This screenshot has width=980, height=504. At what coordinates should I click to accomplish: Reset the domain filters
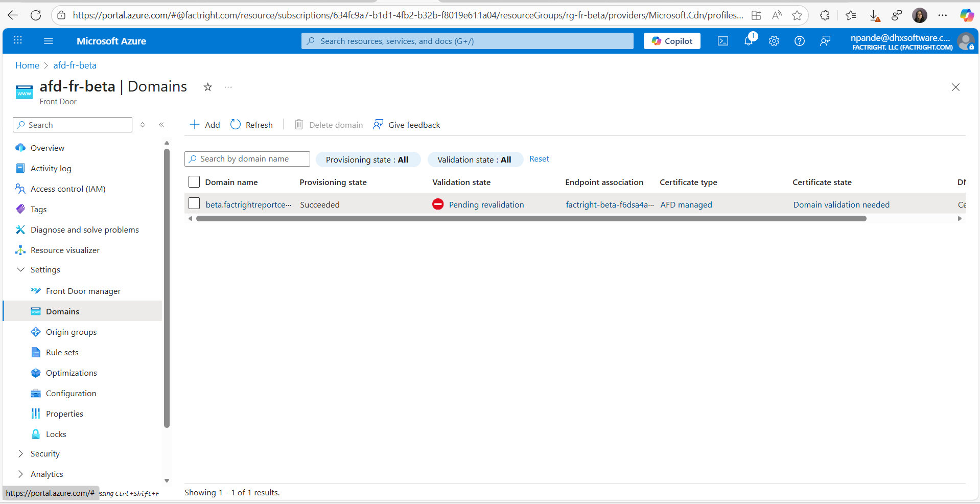(539, 159)
